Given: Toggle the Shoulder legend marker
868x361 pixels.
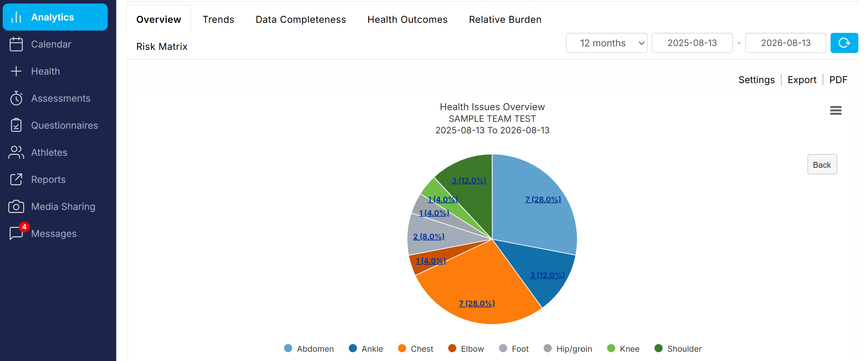Looking at the screenshot, I should [658, 348].
